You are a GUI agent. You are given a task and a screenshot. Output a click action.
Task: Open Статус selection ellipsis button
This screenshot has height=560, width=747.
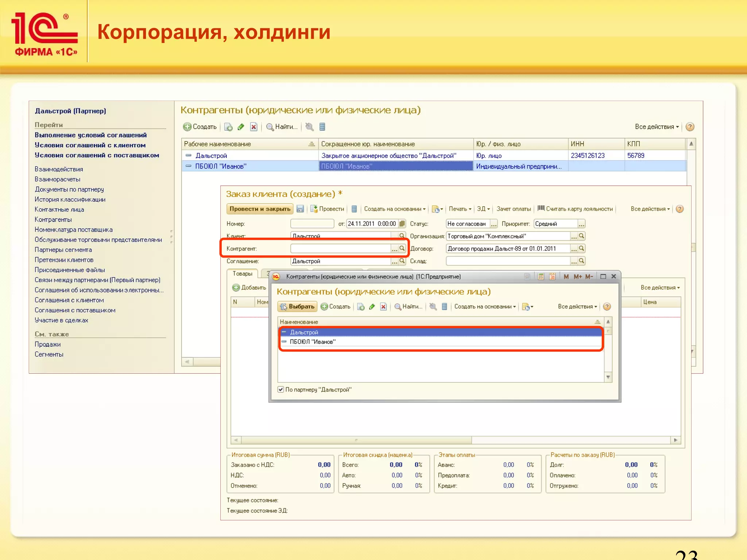coord(494,224)
